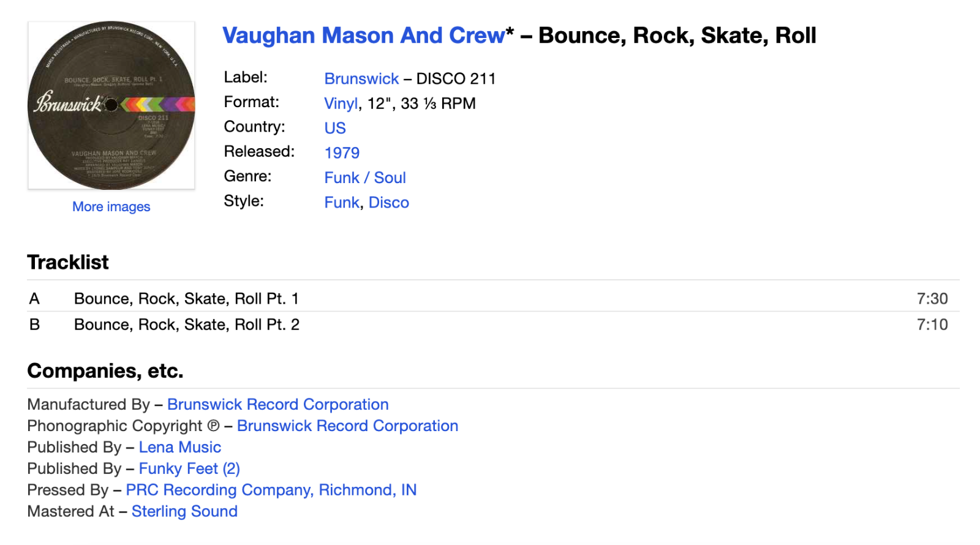980x545 pixels.
Task: Click the Brunswick label link
Action: tap(361, 79)
